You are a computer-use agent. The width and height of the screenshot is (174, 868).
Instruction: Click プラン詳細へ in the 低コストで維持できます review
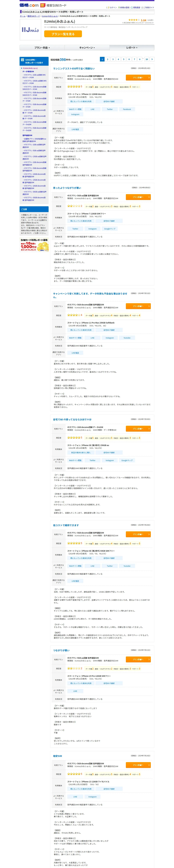tap(138, 534)
